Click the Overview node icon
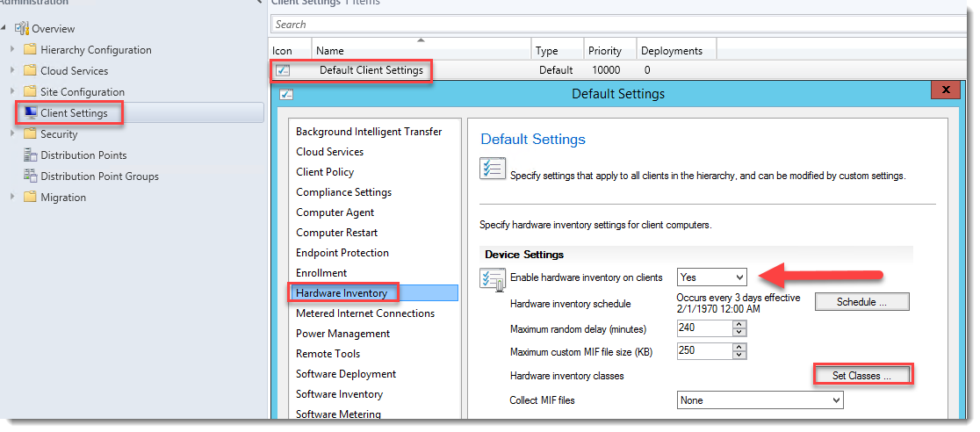Viewport: 980px width, 432px height. coord(22,29)
